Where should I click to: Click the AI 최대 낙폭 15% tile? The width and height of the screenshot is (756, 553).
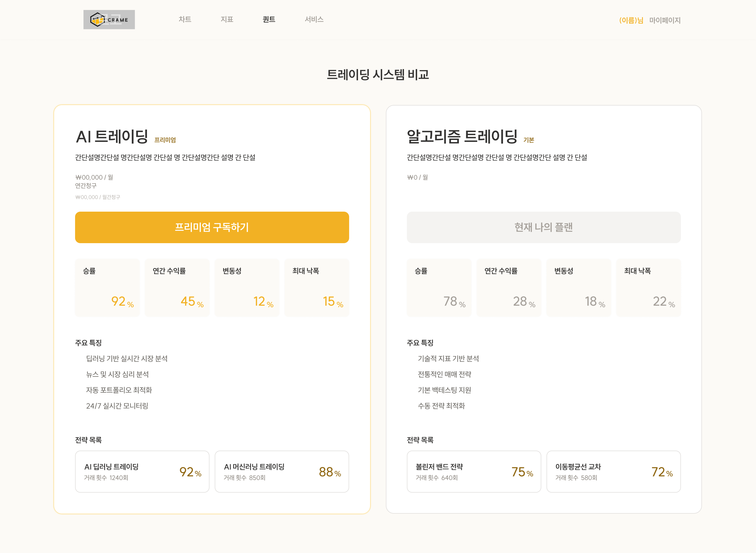tap(316, 288)
